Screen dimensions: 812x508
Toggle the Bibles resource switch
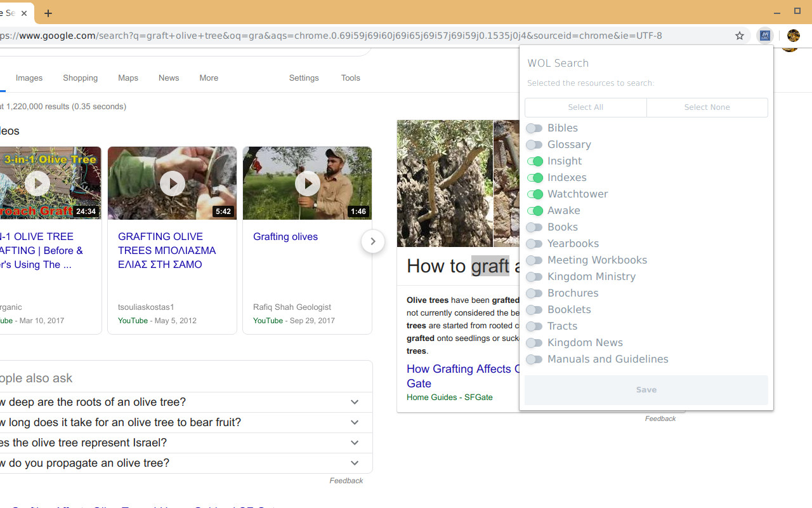click(534, 128)
